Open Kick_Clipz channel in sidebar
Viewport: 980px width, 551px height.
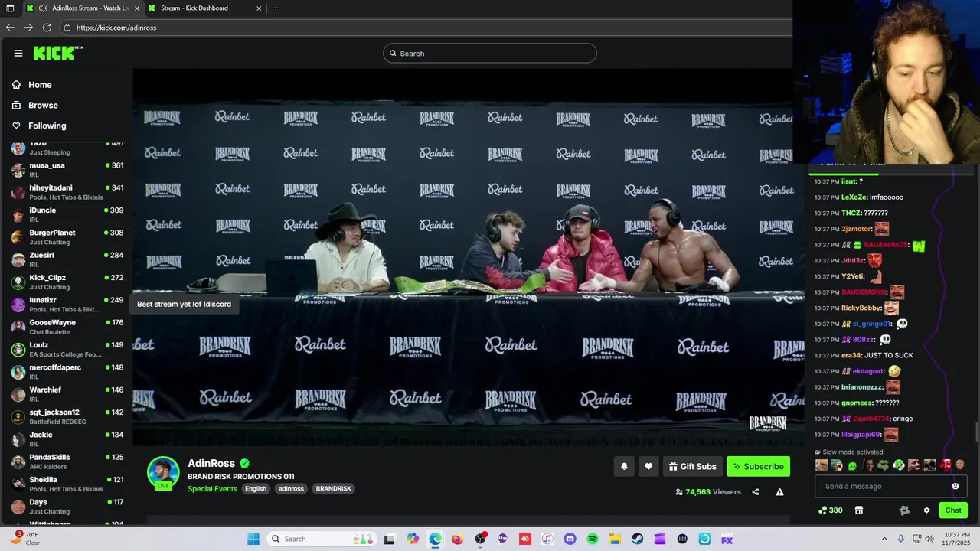pyautogui.click(x=67, y=282)
